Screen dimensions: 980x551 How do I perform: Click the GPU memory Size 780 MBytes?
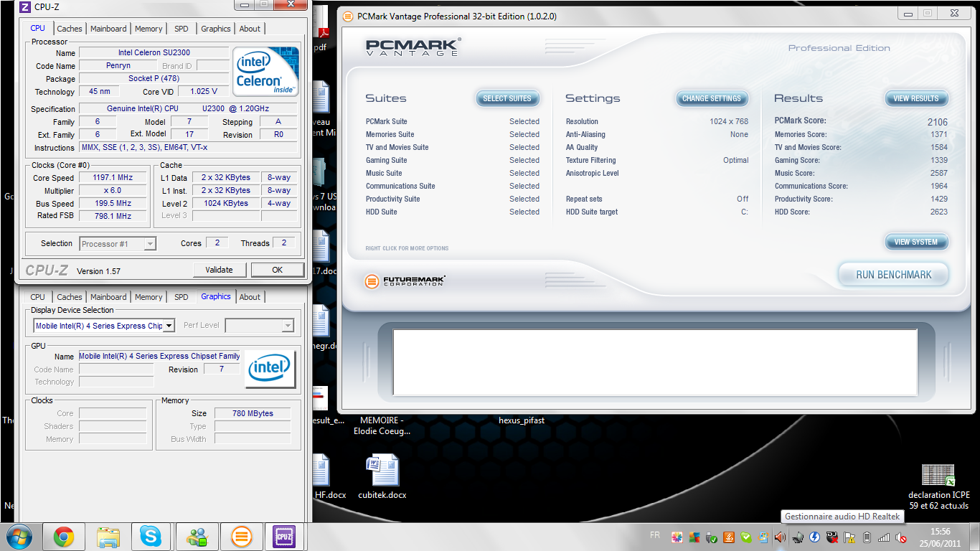[253, 413]
